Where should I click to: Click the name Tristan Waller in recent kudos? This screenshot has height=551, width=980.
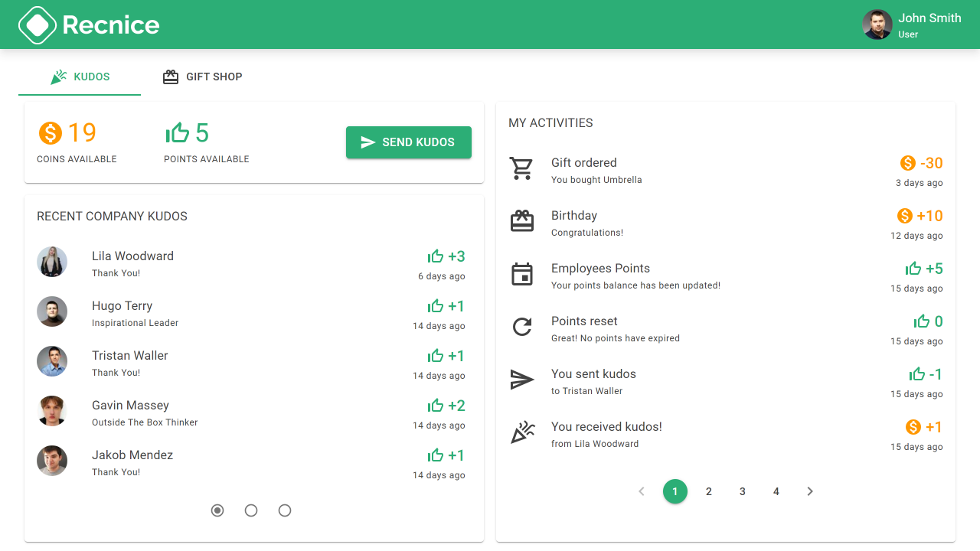(130, 356)
